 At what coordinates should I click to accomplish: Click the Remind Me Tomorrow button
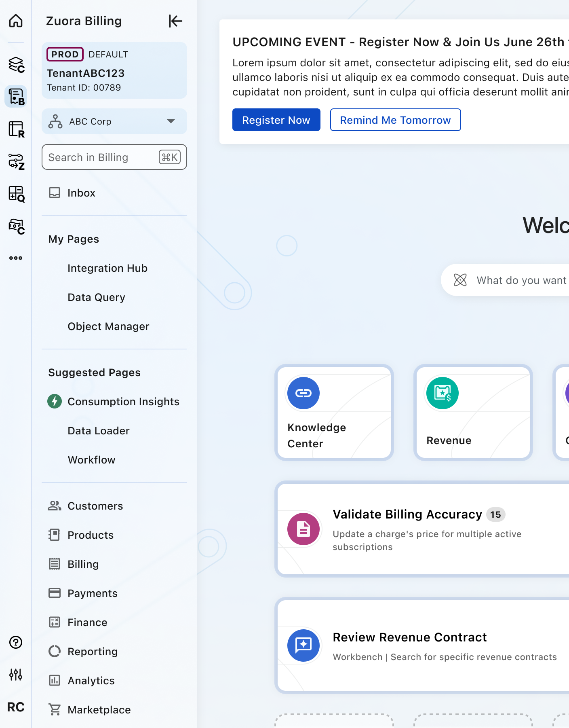click(395, 120)
